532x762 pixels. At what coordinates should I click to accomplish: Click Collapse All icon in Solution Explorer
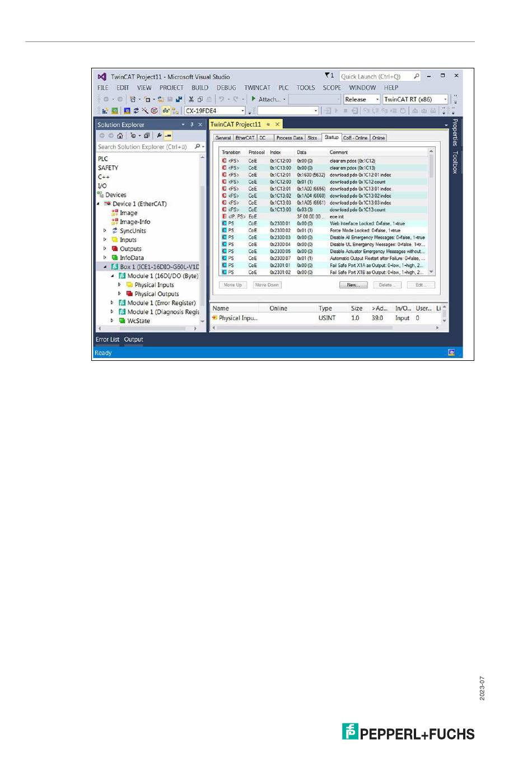tap(147, 136)
